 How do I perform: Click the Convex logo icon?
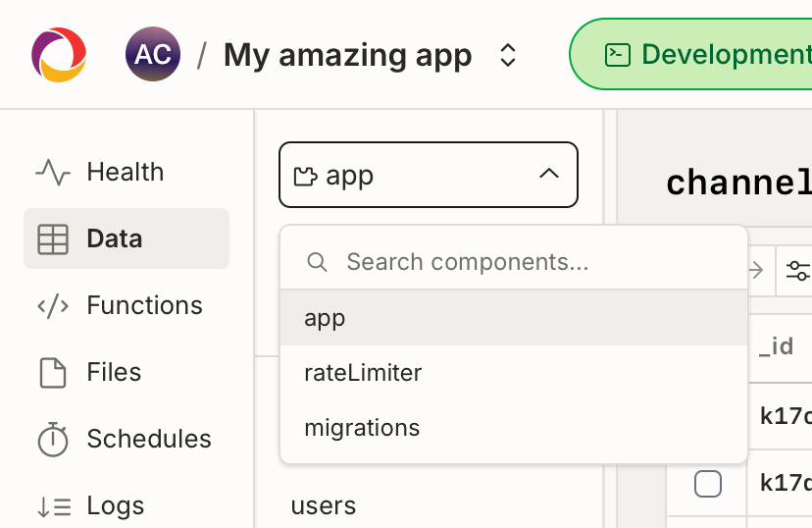coord(59,55)
